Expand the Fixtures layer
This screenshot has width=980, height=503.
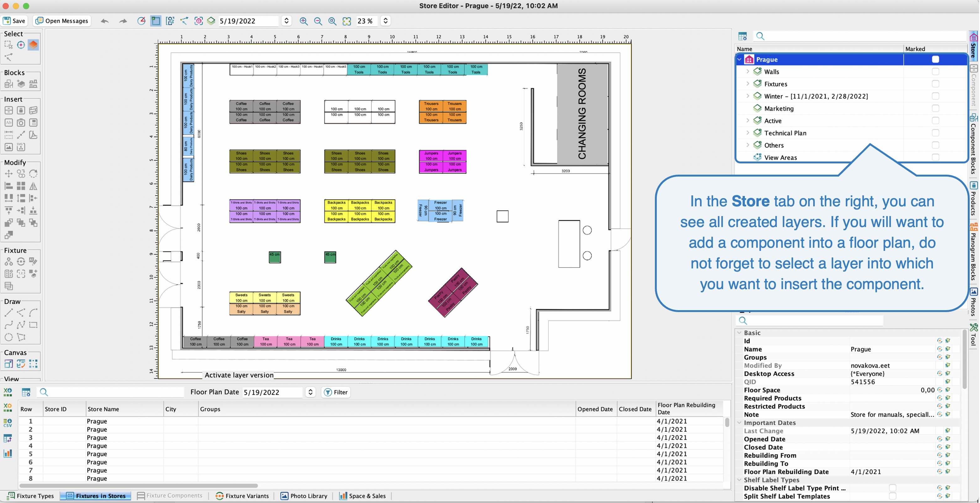[x=748, y=84]
